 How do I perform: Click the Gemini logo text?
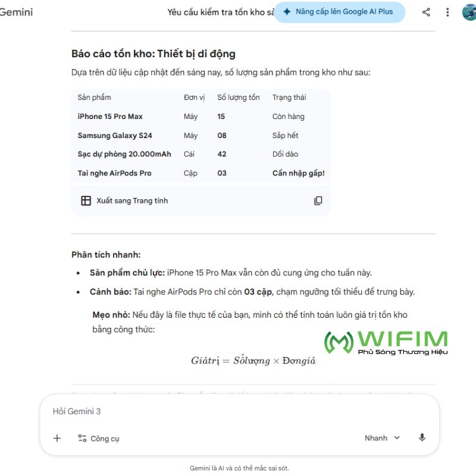point(16,12)
